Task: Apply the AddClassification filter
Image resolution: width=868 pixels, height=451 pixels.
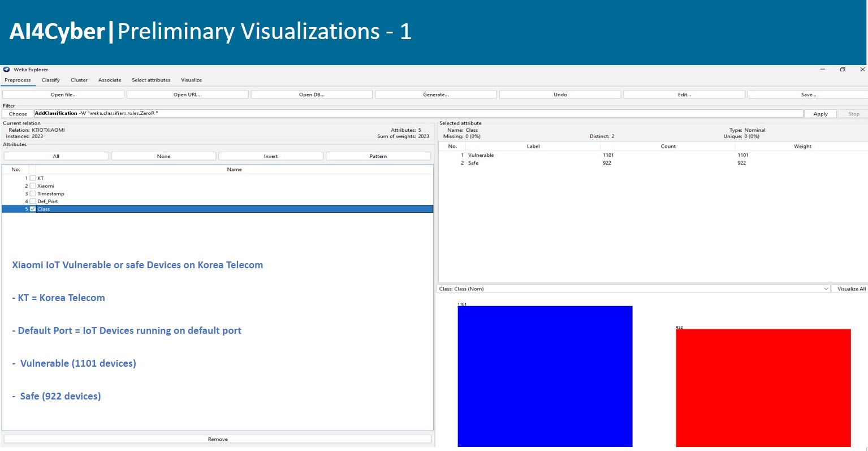Action: 821,114
